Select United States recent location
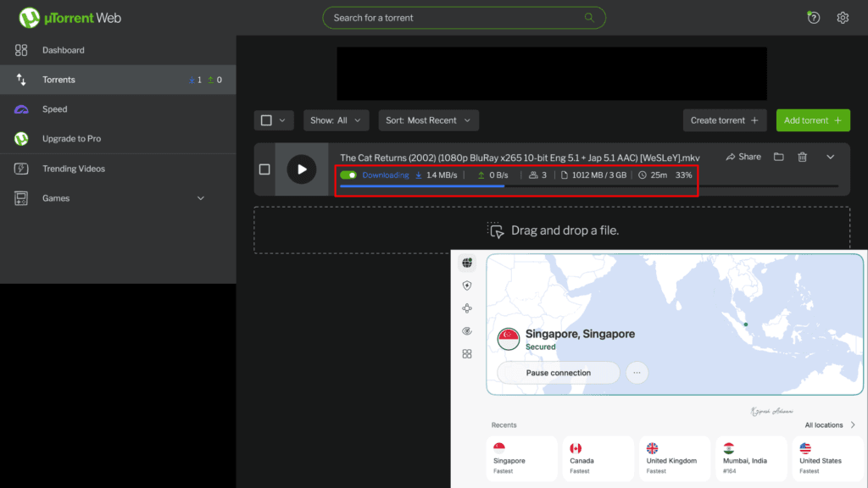The height and width of the screenshot is (488, 868). [827, 458]
